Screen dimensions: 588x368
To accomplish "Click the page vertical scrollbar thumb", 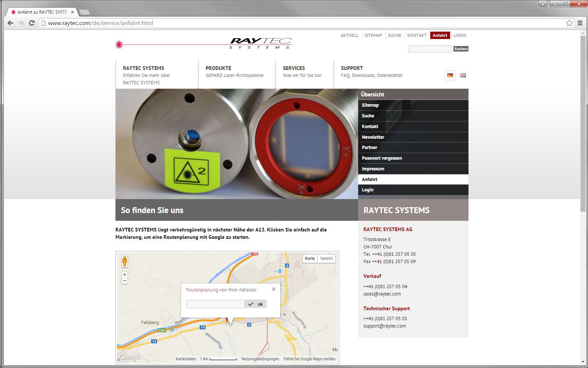I will [583, 121].
